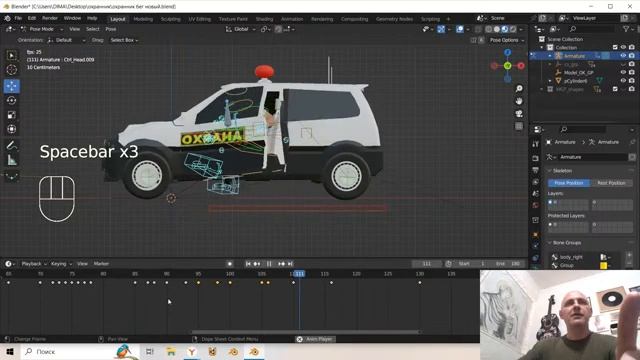The height and width of the screenshot is (360, 640).
Task: Select the Annotate tool
Action: coord(11,145)
